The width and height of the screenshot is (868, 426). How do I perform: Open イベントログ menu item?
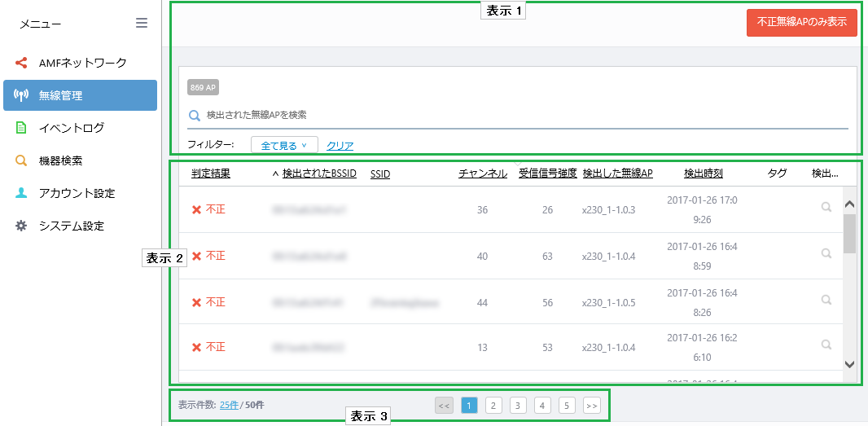coord(81,128)
